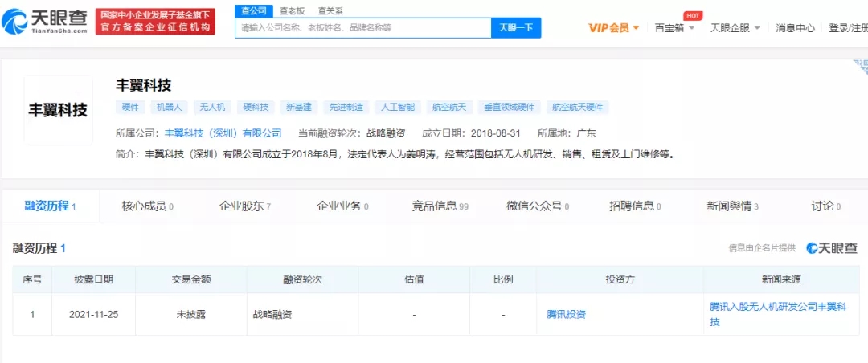Open 丰翼科技（深圳）有限公司 company link
Viewport: 868px width, 363px height.
pos(223,133)
